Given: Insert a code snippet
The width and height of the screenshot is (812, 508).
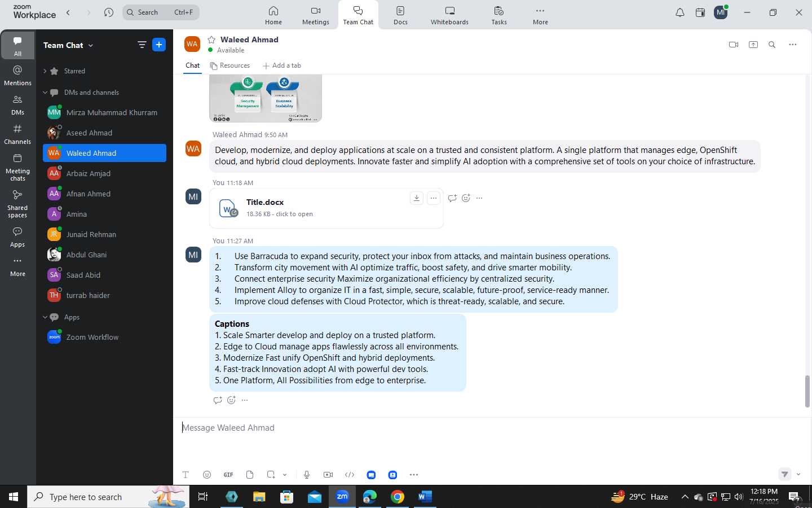Looking at the screenshot, I should point(350,475).
